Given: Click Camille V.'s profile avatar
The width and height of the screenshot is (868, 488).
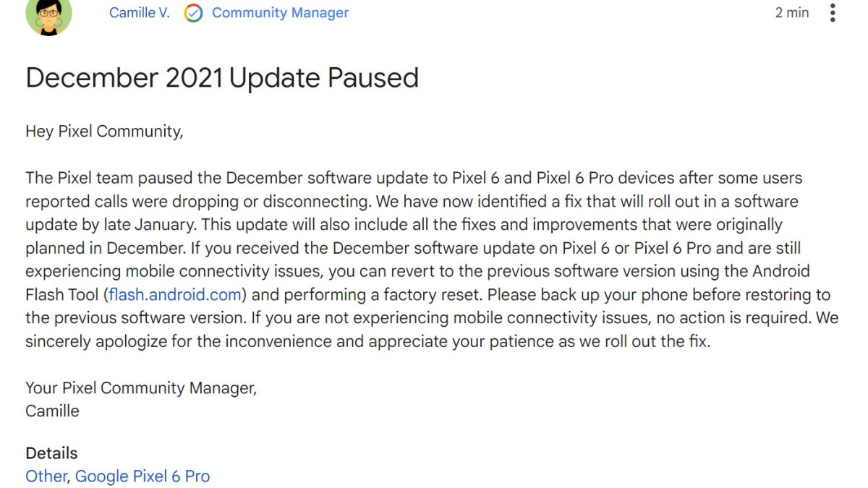Looking at the screenshot, I should pos(48,14).
